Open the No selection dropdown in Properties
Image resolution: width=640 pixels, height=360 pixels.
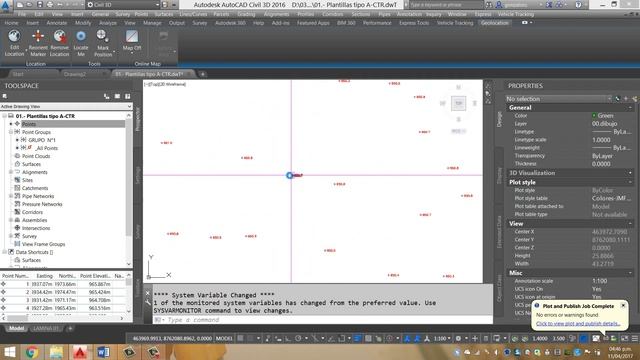click(558, 99)
